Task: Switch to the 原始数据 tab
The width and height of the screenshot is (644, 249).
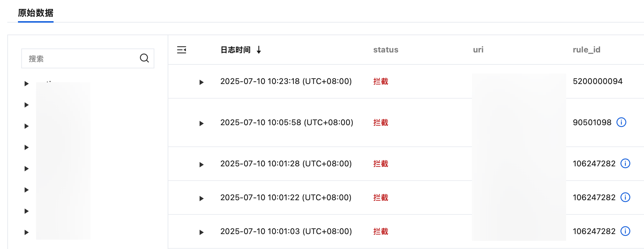Action: [x=36, y=13]
